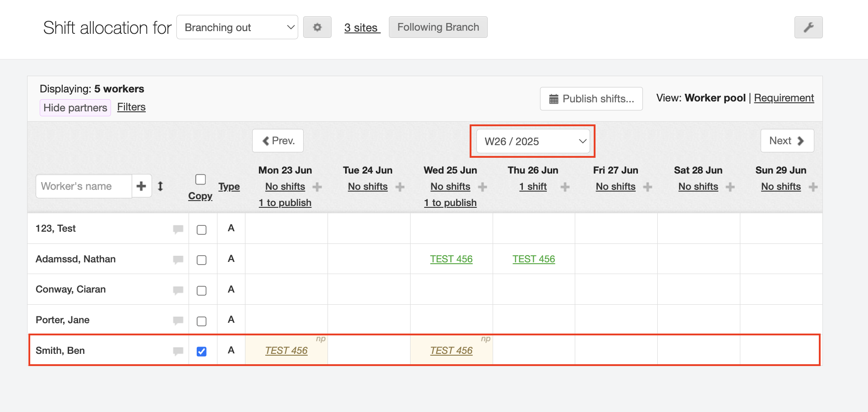Expand the W26 / 2025 week selector

533,142
